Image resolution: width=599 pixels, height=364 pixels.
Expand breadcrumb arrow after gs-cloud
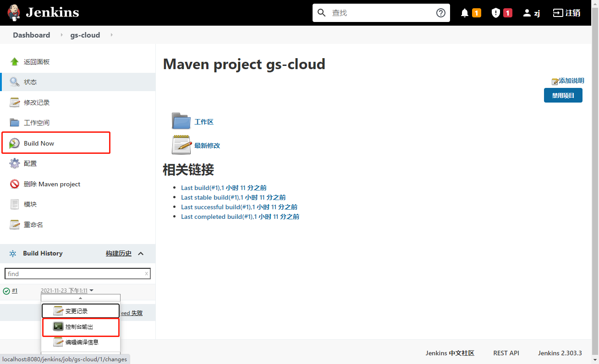pyautogui.click(x=111, y=35)
